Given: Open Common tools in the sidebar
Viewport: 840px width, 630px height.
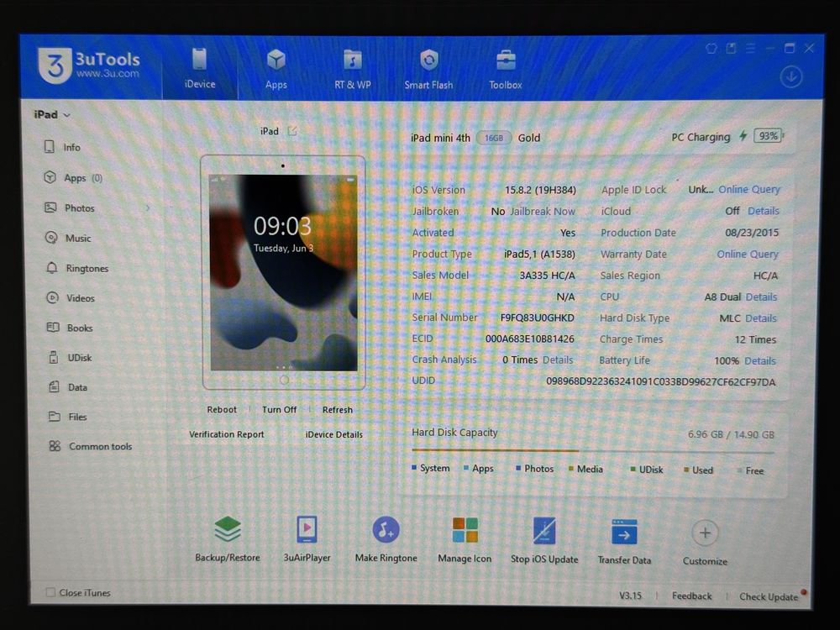Looking at the screenshot, I should [90, 446].
